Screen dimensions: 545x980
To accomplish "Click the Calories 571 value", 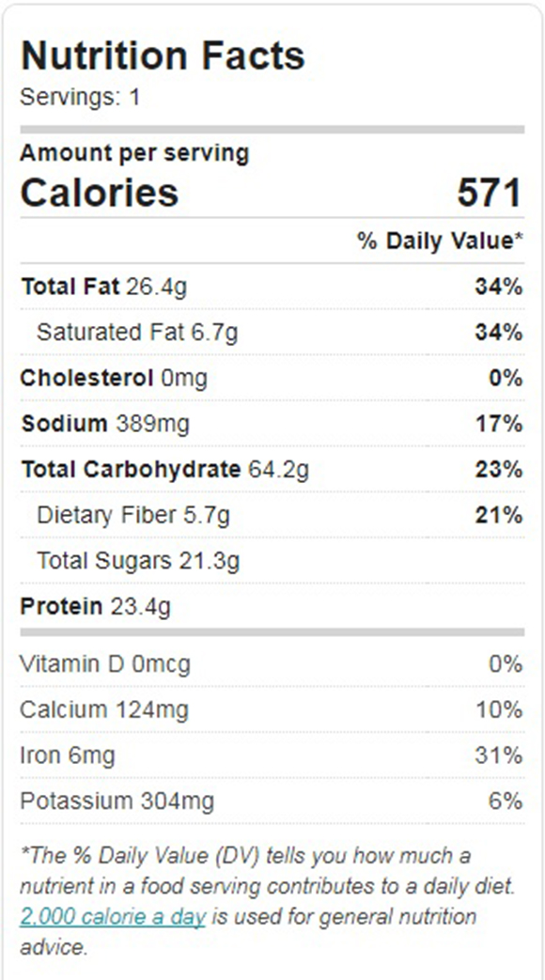I will [x=490, y=193].
